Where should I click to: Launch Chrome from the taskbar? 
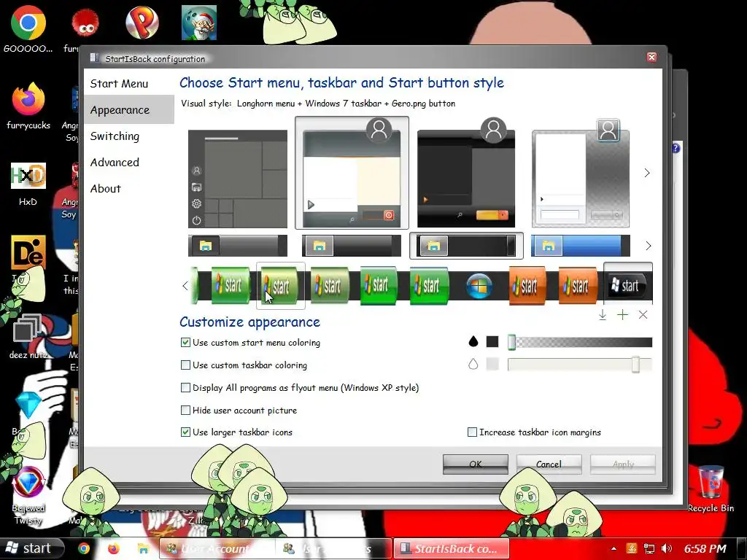tap(84, 548)
